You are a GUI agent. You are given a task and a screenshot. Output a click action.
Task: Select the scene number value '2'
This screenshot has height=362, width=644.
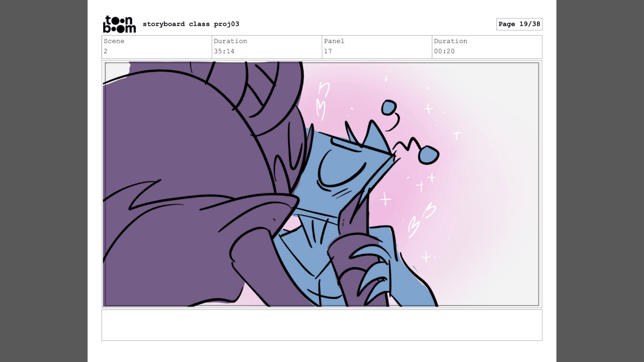[x=106, y=51]
